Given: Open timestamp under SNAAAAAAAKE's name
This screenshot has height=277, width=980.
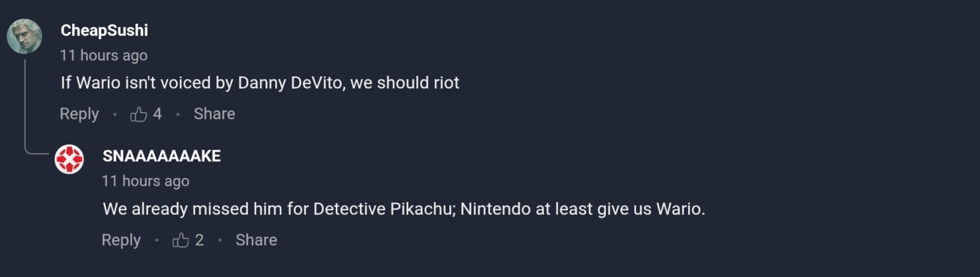Looking at the screenshot, I should (145, 181).
